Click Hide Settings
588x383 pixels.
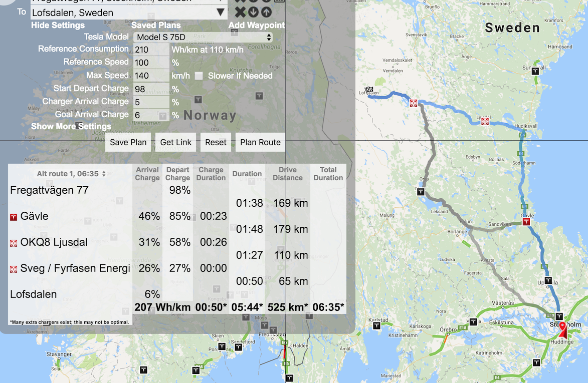(x=58, y=25)
